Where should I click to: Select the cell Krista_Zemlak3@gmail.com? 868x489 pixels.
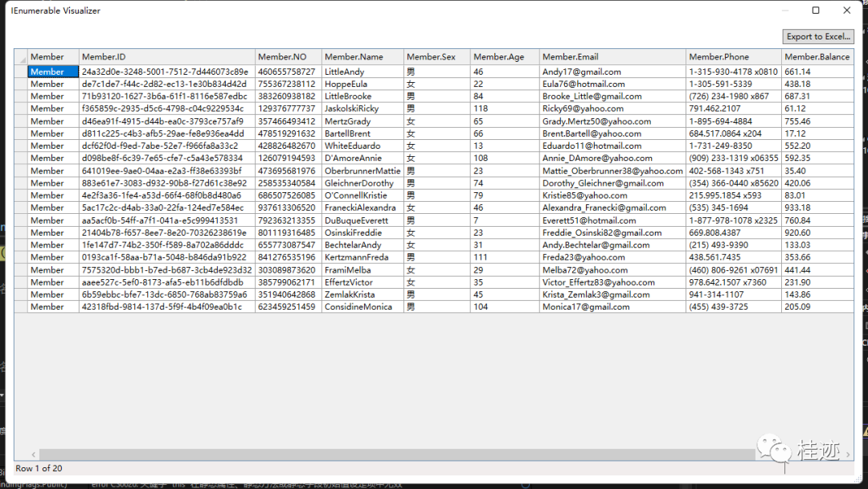[612, 294]
